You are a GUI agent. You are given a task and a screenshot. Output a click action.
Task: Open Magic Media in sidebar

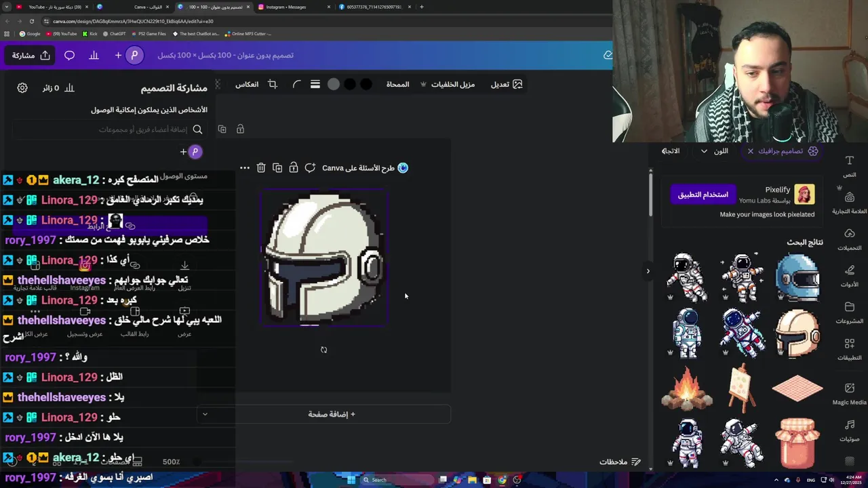(x=849, y=393)
